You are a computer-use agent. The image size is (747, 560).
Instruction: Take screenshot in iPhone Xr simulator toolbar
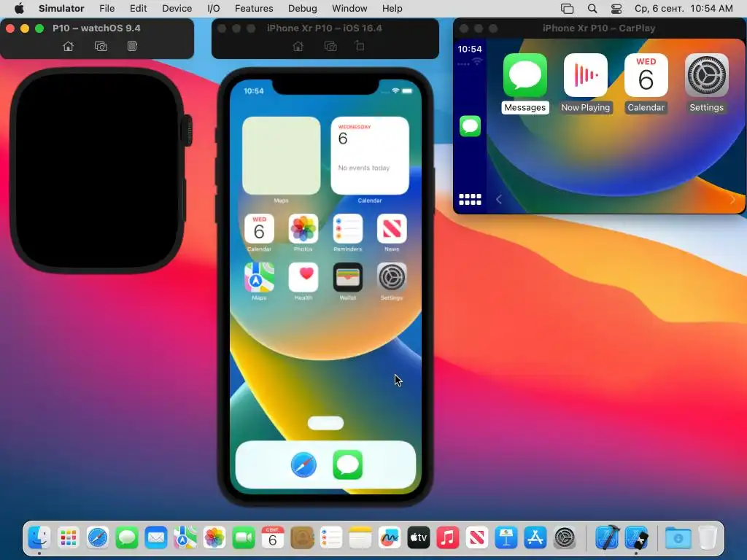tap(330, 46)
